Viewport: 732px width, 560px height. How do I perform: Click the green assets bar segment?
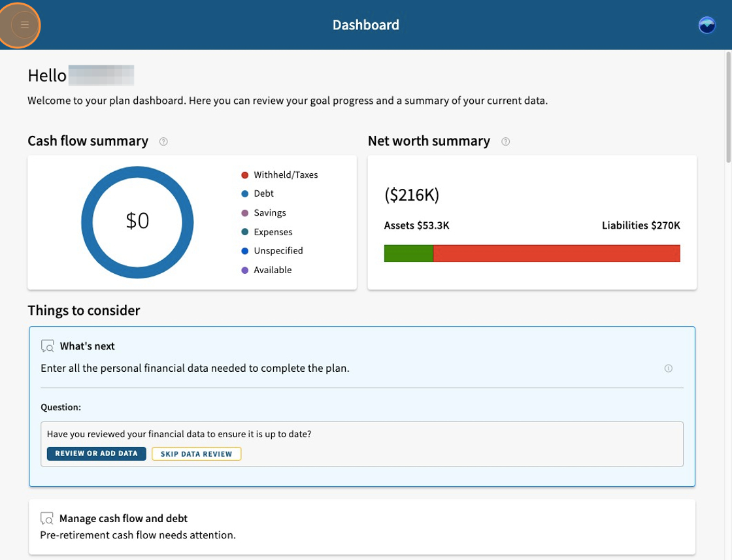point(408,254)
